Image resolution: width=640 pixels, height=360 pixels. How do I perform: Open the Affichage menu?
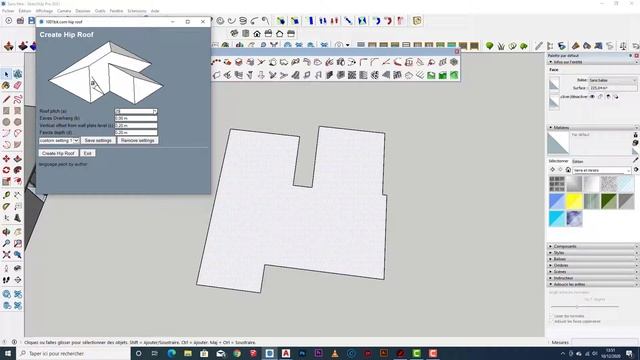[44, 11]
